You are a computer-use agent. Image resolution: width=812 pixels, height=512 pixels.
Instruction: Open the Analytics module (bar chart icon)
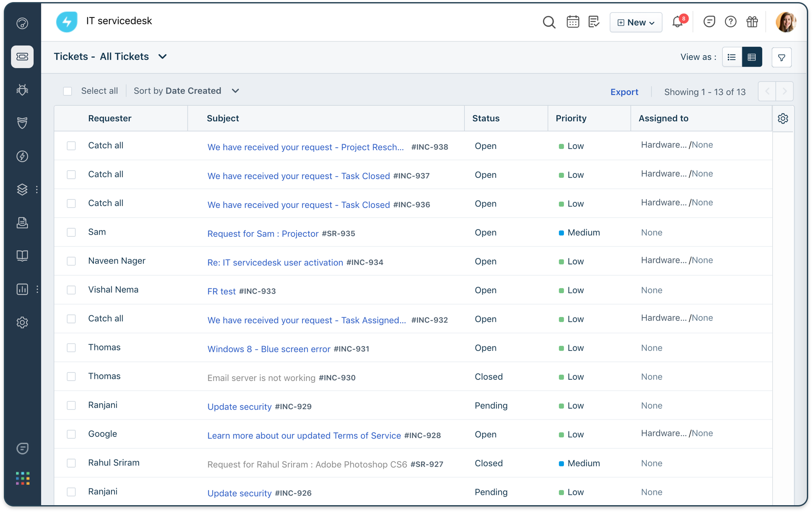pos(22,289)
